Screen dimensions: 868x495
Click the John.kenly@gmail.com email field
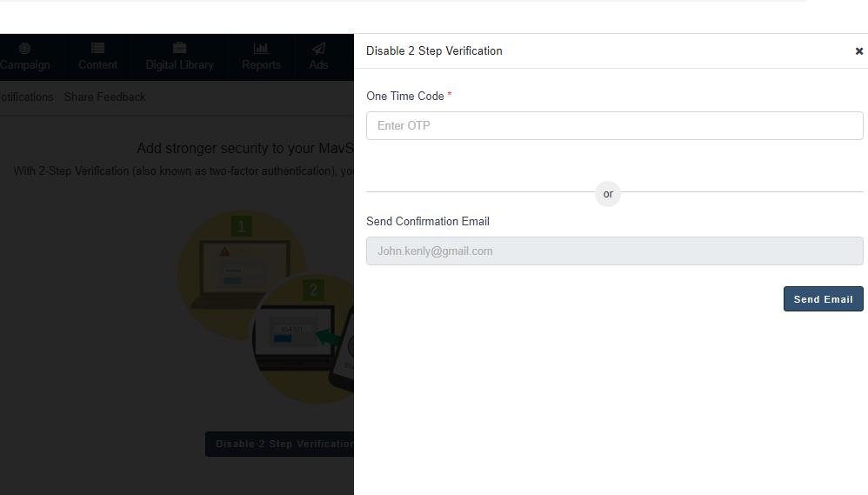pyautogui.click(x=614, y=251)
